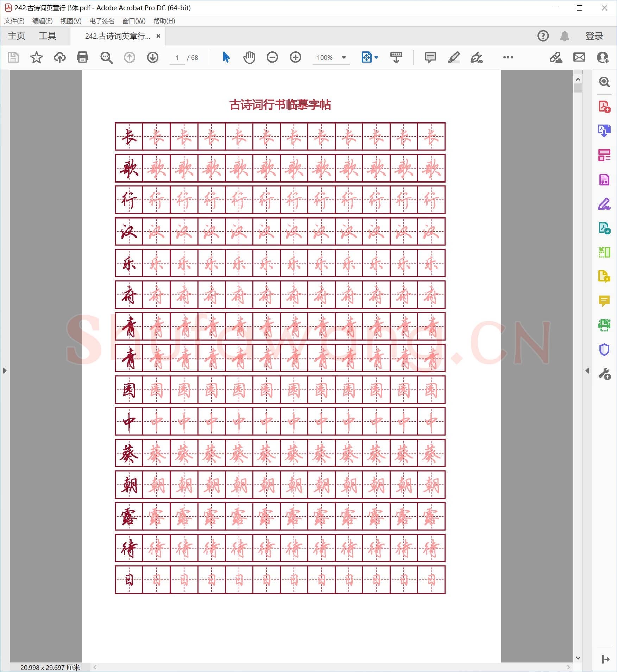This screenshot has width=617, height=672.
Task: Click the Zoom out minus icon
Action: [272, 57]
